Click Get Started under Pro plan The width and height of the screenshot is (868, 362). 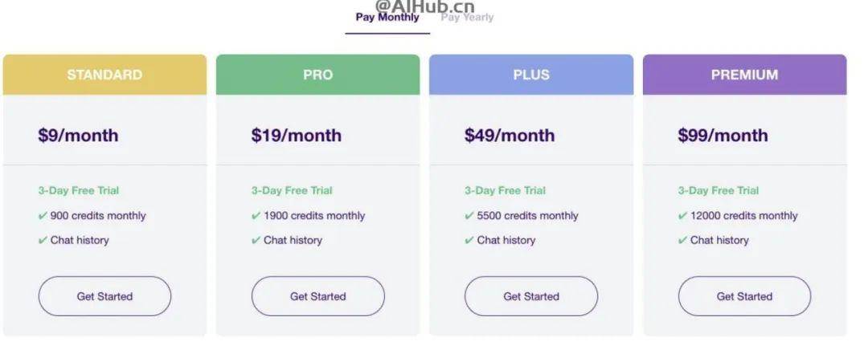coord(317,296)
